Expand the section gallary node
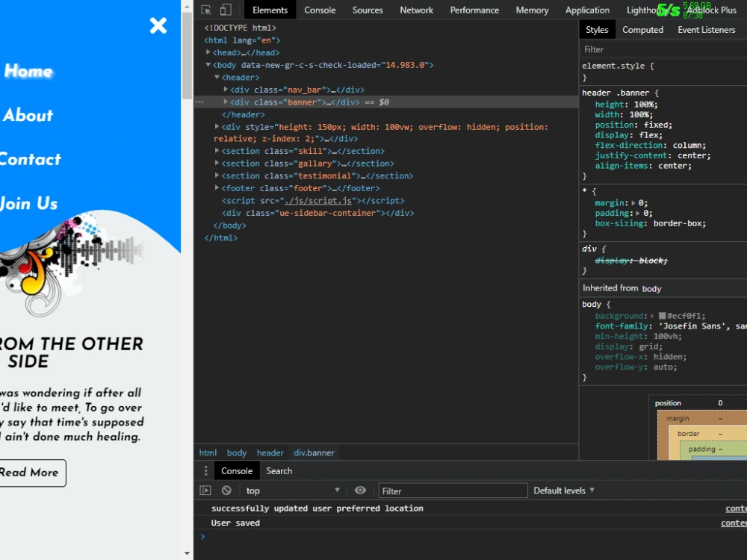This screenshot has height=560, width=747. (x=217, y=163)
